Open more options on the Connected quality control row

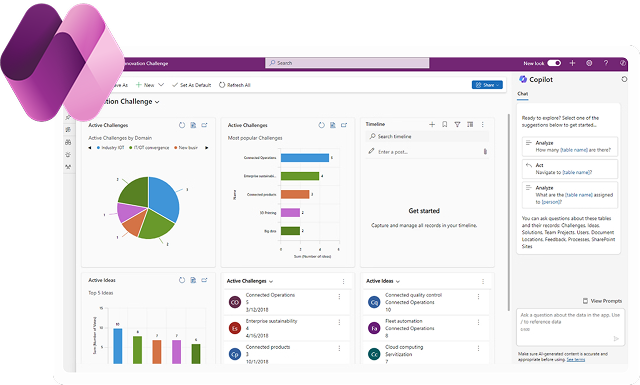pos(478,296)
